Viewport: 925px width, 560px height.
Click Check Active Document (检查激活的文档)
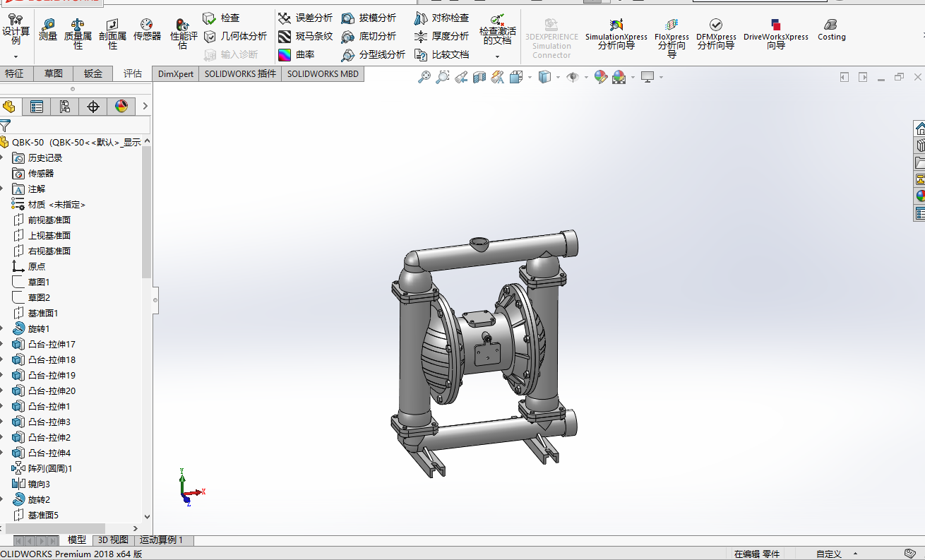point(498,30)
